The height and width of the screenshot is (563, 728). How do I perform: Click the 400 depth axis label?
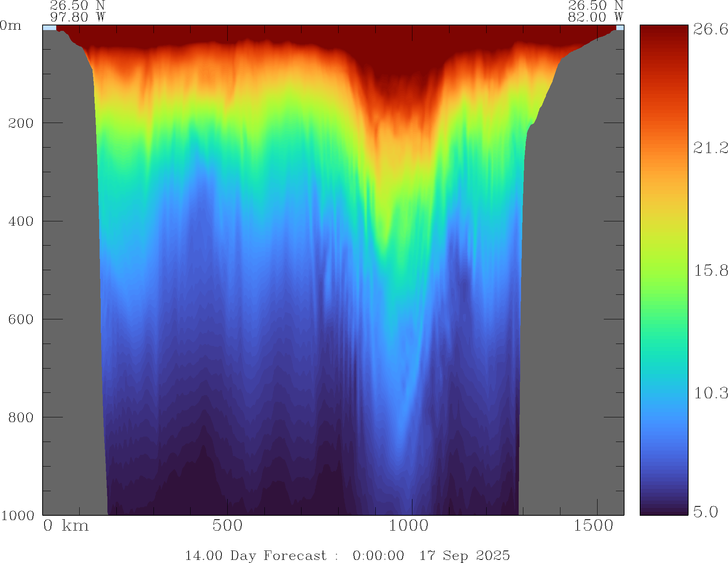21,221
